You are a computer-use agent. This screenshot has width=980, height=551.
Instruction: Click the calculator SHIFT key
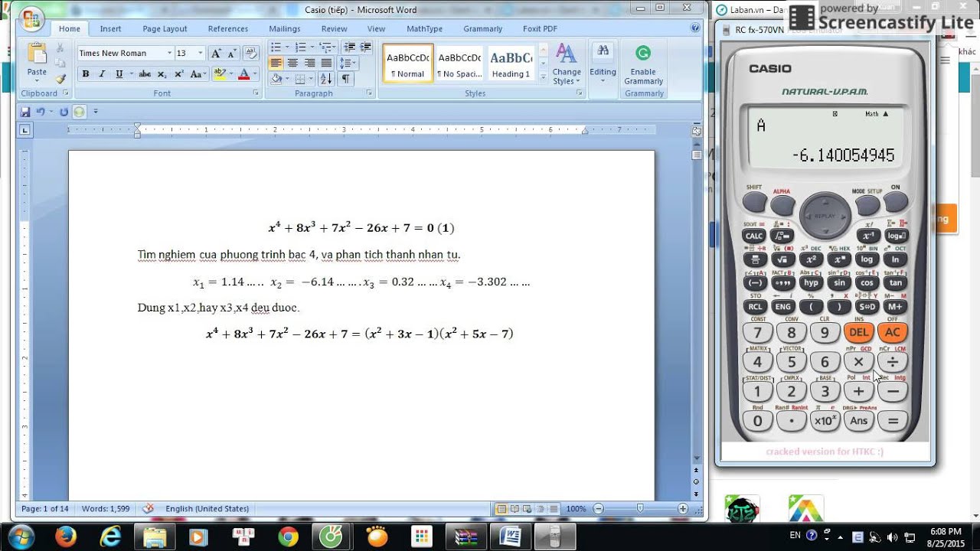pyautogui.click(x=754, y=202)
